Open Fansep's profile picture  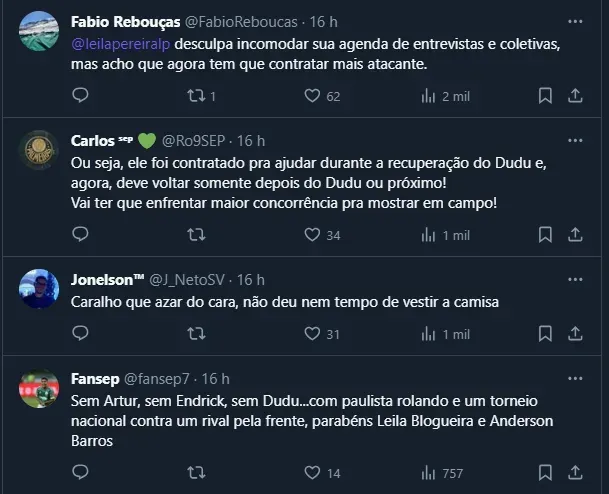[39, 388]
